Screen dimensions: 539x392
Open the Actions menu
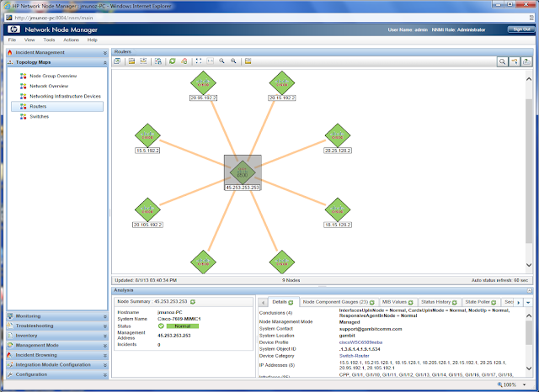71,40
